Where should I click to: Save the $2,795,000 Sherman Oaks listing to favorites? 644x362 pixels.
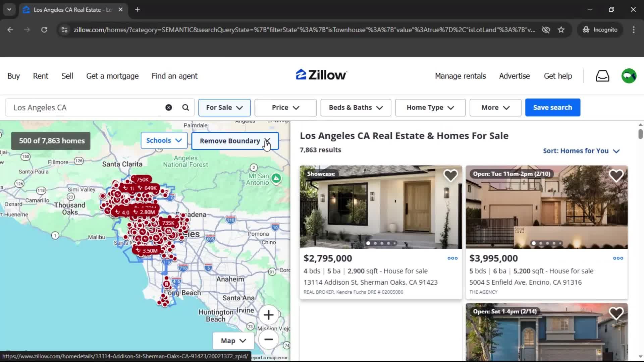[451, 175]
